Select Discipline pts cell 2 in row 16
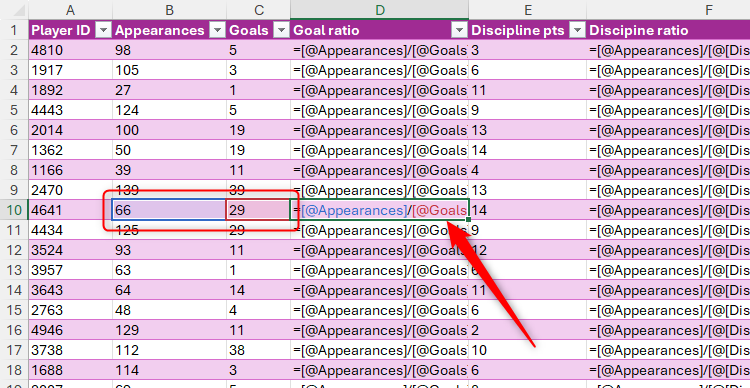 528,330
